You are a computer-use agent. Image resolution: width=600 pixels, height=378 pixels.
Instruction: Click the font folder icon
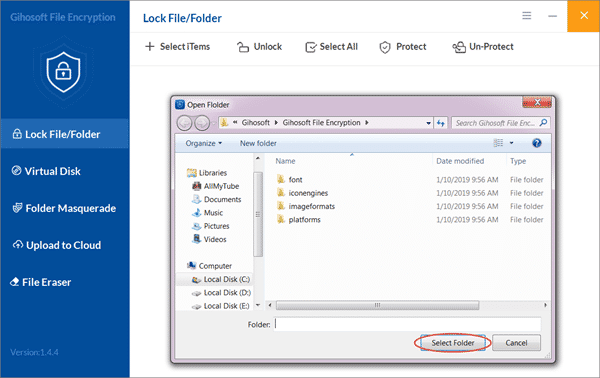tap(281, 179)
